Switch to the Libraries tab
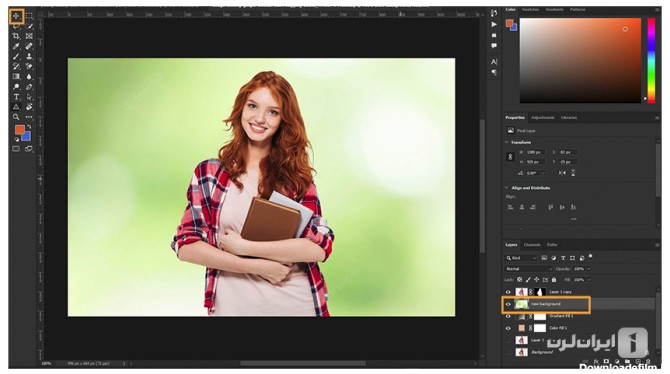Viewport: 670px width, 374px height. [x=569, y=118]
